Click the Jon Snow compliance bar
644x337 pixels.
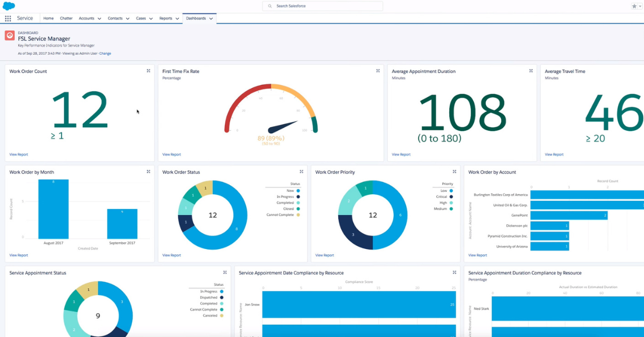click(x=359, y=304)
